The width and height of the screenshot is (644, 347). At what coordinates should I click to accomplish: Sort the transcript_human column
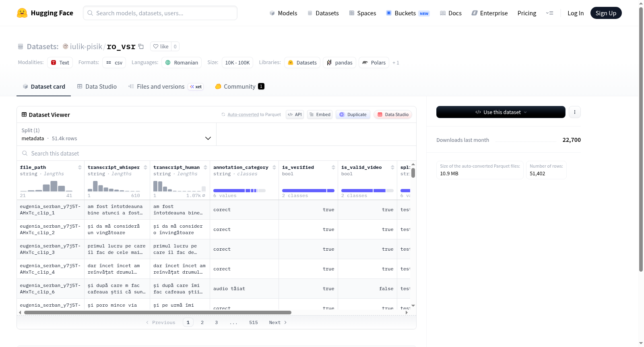pyautogui.click(x=205, y=167)
